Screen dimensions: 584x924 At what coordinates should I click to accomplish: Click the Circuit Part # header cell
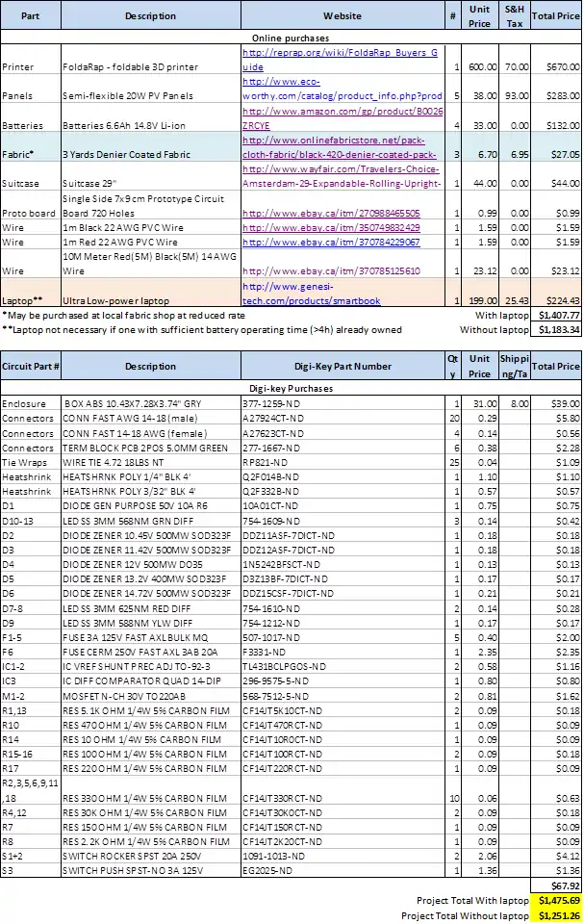[x=31, y=366]
